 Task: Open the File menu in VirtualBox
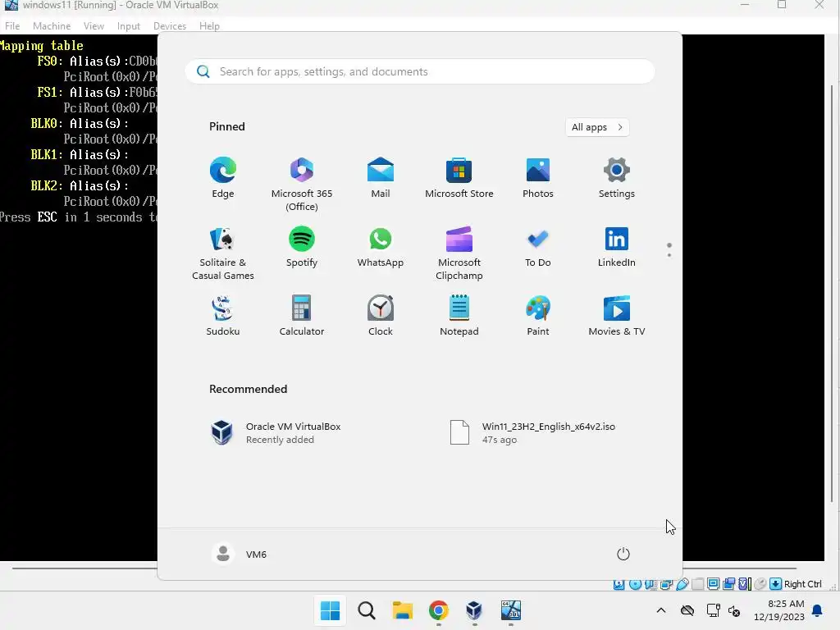[x=12, y=25]
